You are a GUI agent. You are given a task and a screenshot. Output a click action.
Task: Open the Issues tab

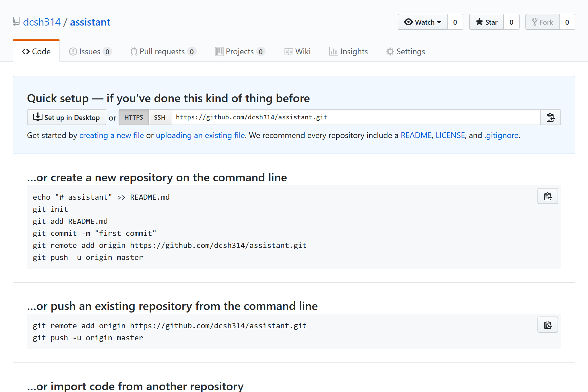tap(90, 52)
